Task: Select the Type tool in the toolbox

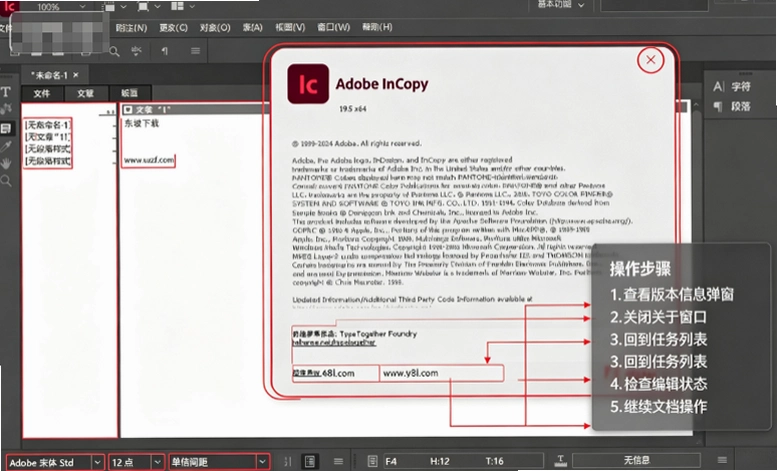Action: pos(6,92)
